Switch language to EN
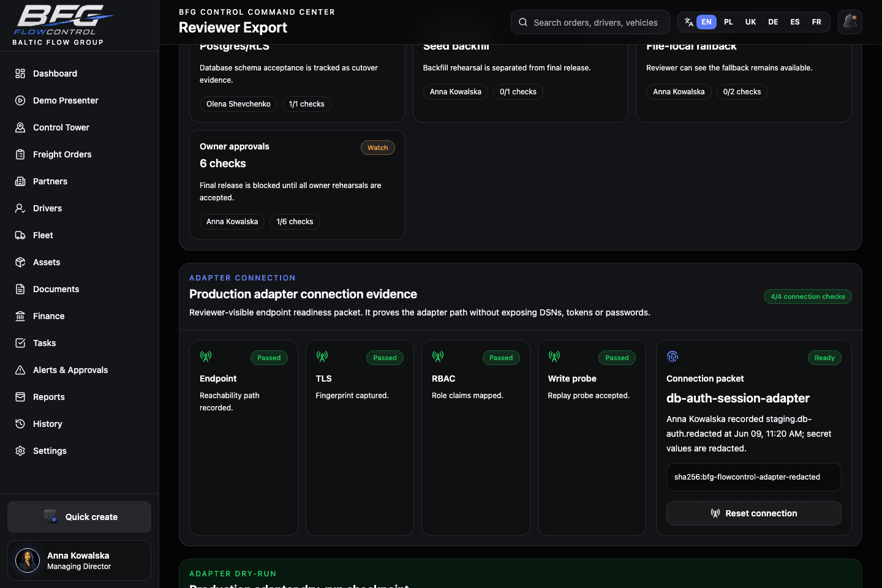The image size is (882, 588). point(706,22)
